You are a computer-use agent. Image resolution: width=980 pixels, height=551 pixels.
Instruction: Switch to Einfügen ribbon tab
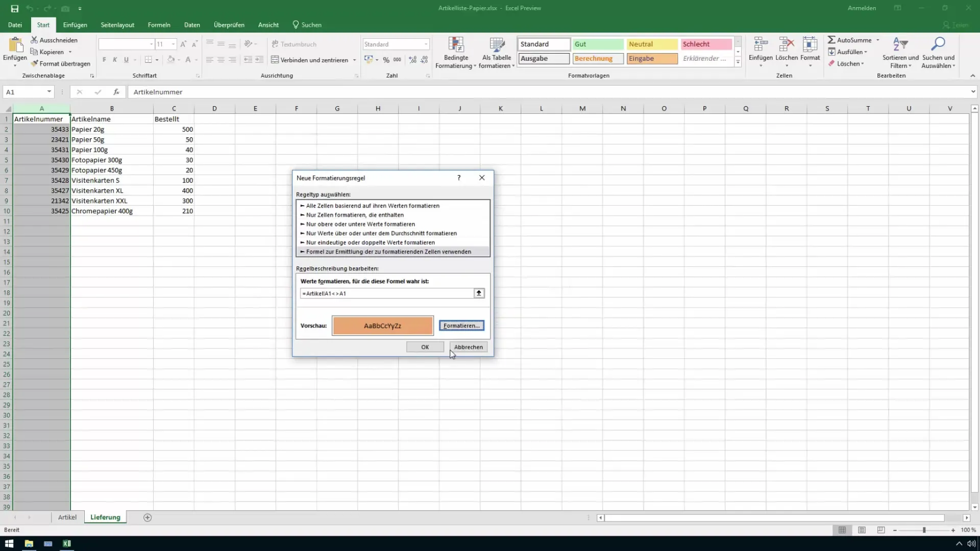coord(75,25)
